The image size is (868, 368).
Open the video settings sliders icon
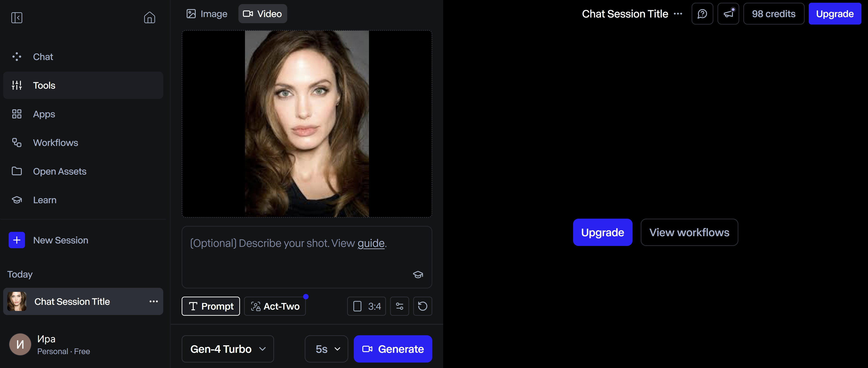pos(399,306)
